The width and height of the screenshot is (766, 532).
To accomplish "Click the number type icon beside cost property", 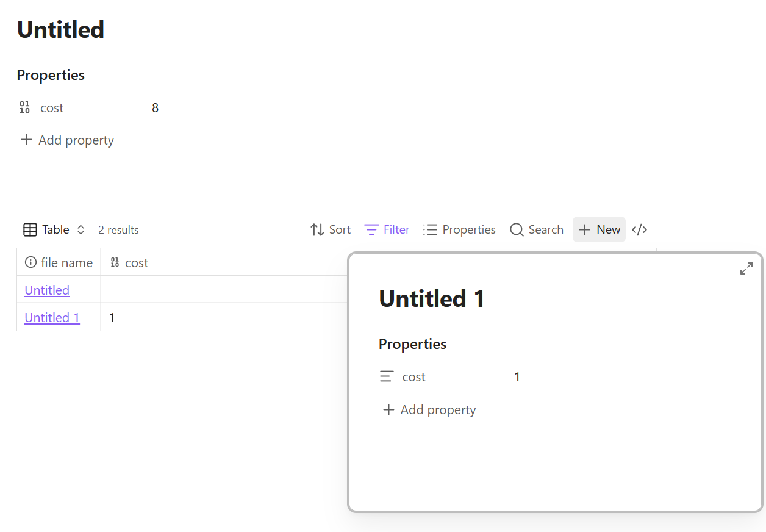I will (24, 108).
